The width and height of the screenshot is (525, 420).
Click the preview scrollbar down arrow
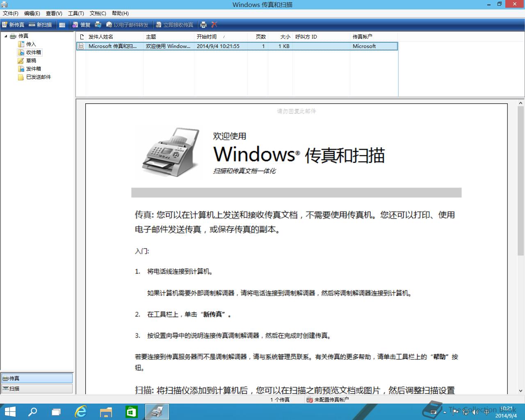[x=521, y=391]
